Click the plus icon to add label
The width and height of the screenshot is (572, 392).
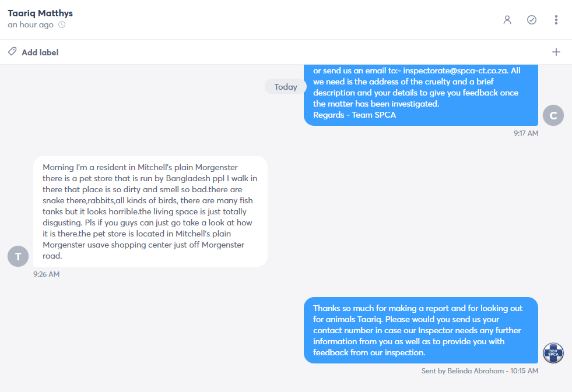pos(556,52)
